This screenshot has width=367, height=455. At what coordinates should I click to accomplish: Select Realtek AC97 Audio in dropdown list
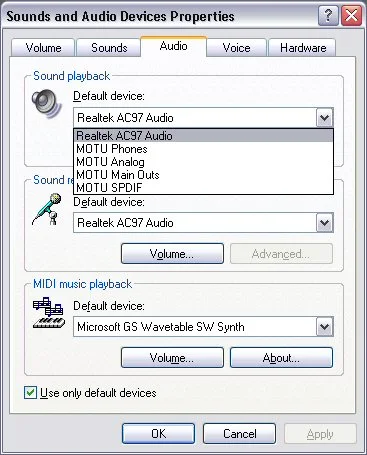(x=203, y=136)
